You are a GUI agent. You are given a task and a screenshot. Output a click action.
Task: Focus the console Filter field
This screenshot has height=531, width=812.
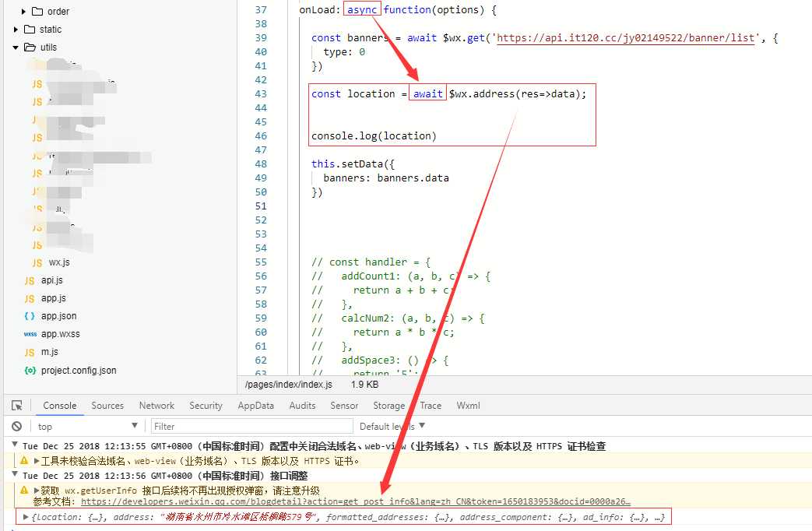click(251, 427)
